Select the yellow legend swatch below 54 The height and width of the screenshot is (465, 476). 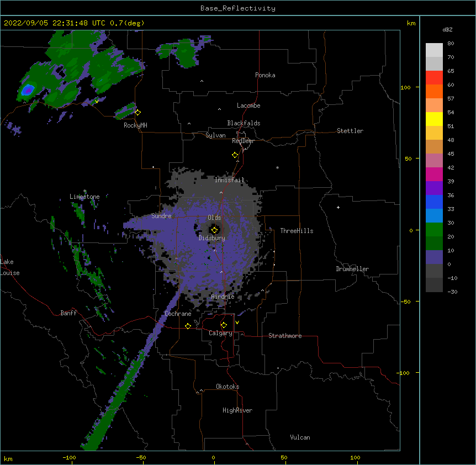tap(434, 119)
